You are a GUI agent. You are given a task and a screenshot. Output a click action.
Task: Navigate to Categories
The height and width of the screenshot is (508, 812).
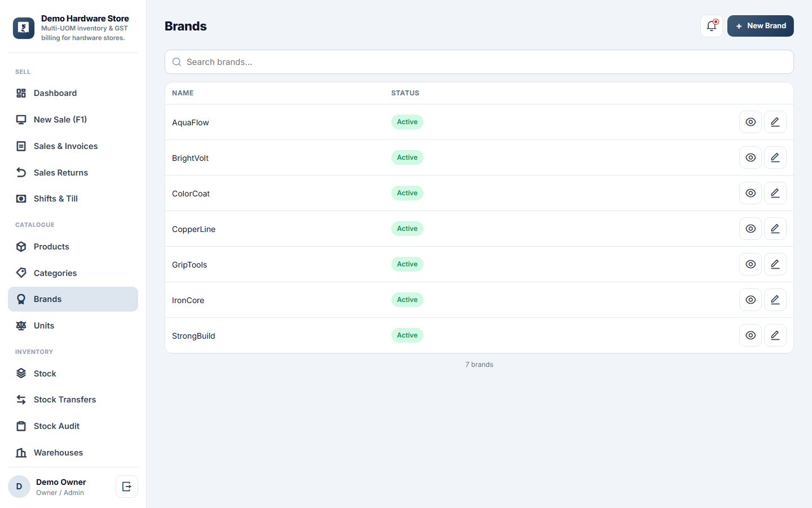pos(73,273)
